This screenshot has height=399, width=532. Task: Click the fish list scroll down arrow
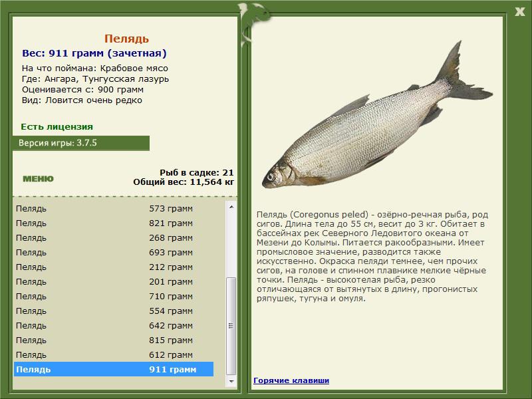231,381
